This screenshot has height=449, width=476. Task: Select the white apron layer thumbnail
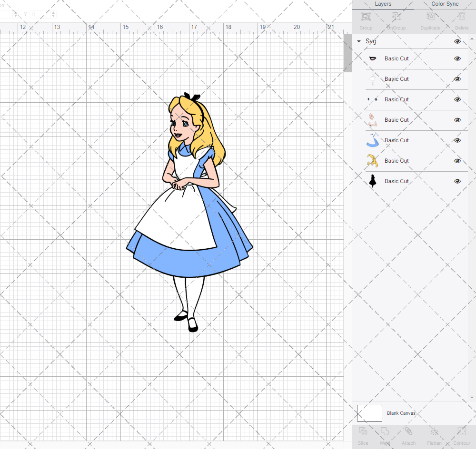click(x=373, y=79)
